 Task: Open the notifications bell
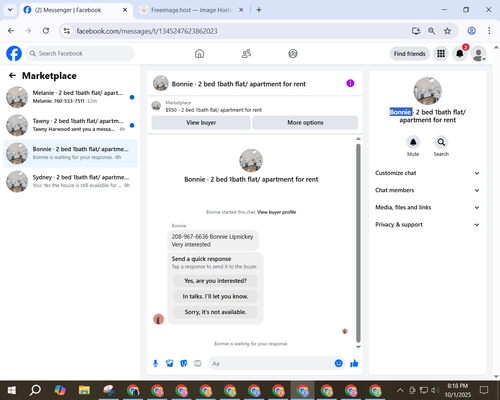[x=460, y=53]
